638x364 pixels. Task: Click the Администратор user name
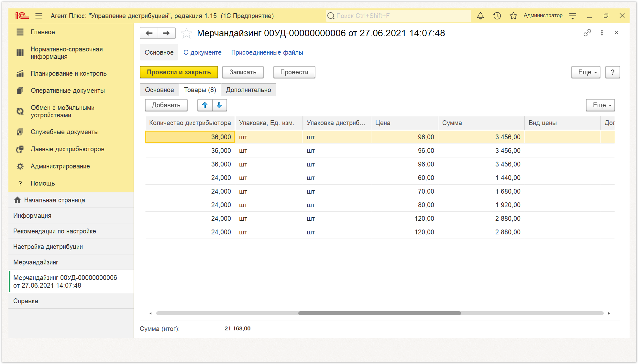coord(543,16)
